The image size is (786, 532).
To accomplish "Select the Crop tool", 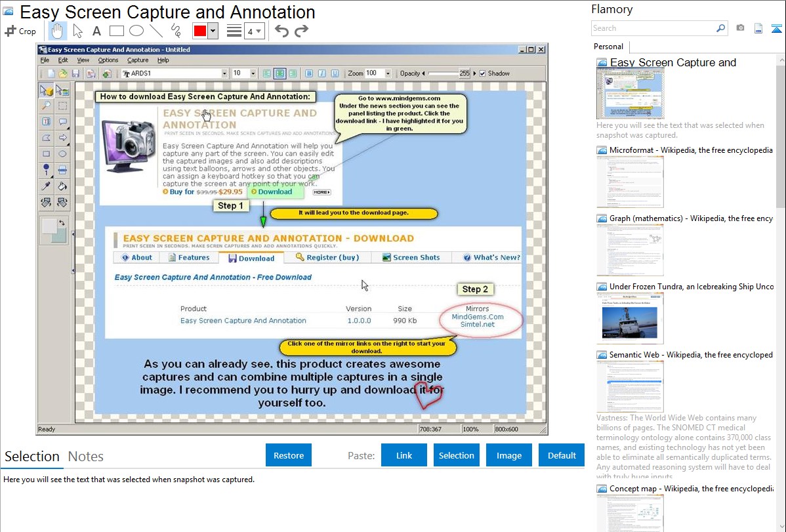I will [20, 31].
